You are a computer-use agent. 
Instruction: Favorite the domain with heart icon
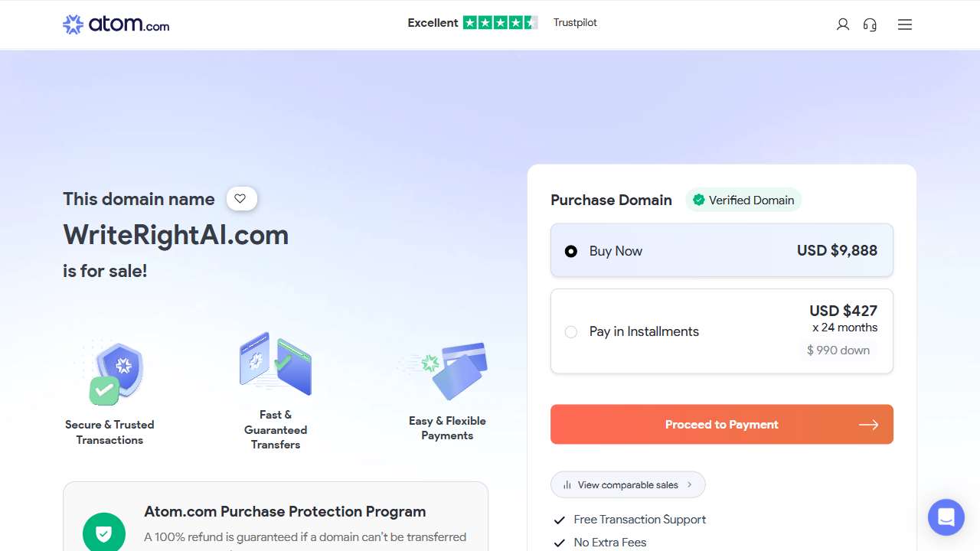241,199
